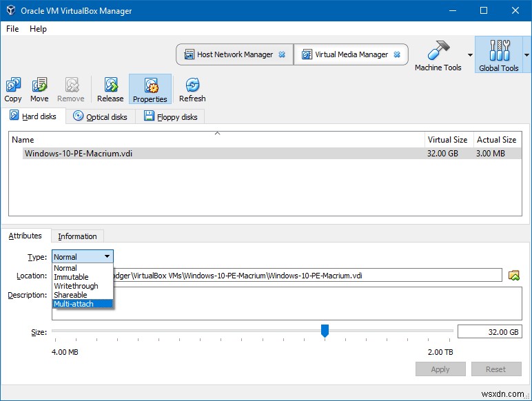Expand the Global Tools dropdown arrow

526,55
